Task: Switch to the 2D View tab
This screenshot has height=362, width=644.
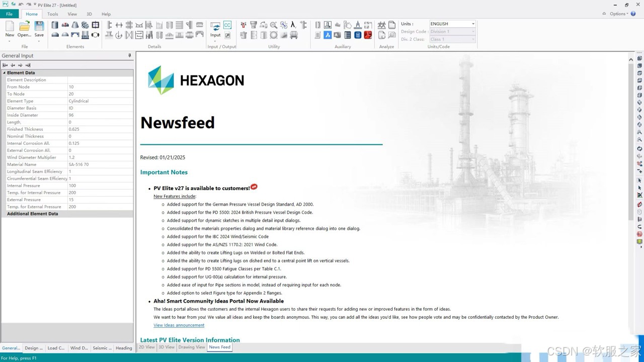Action: (147, 347)
